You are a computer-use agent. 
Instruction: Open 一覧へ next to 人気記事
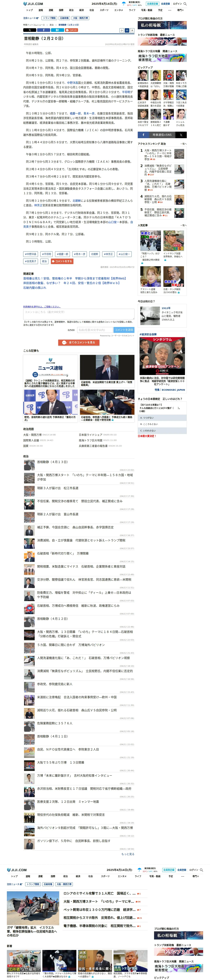183,225
